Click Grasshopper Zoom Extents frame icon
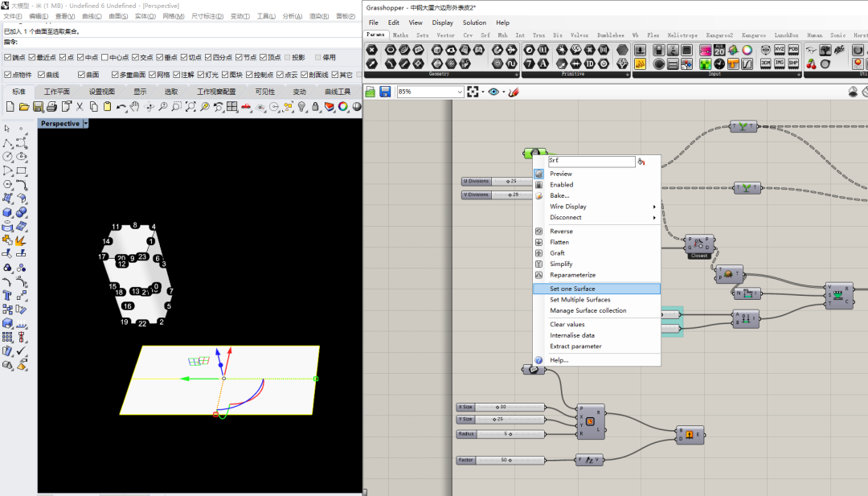Viewport: 868px width, 496px height. [473, 92]
